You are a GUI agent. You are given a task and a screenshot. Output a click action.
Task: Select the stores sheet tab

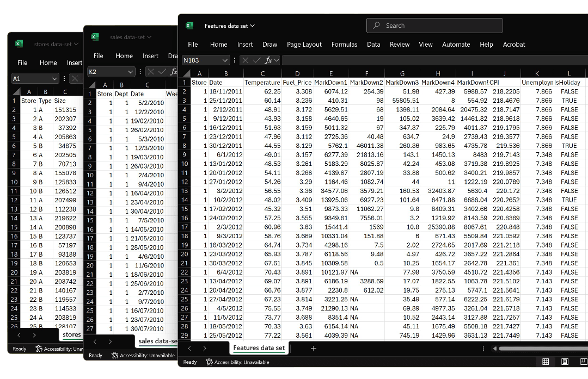tap(71, 335)
